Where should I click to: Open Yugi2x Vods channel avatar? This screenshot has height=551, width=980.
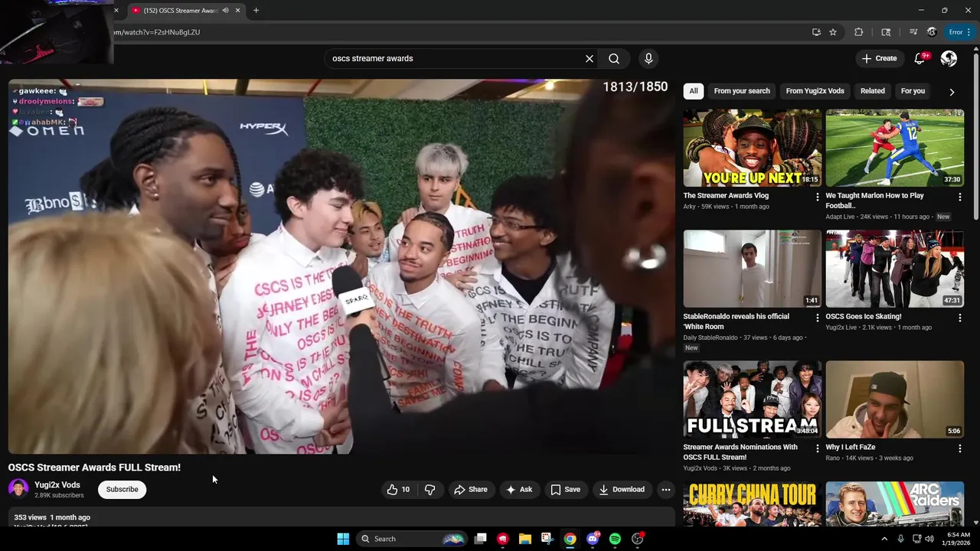pos(18,489)
